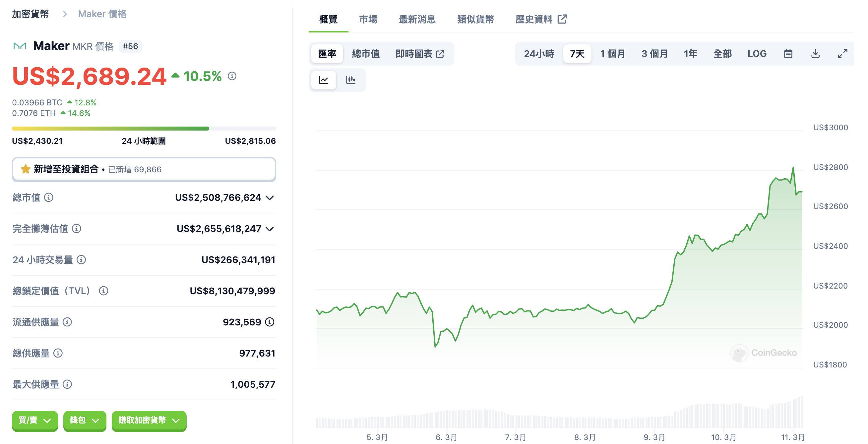
Task: Switch to the candlestick chart icon
Action: (x=350, y=80)
